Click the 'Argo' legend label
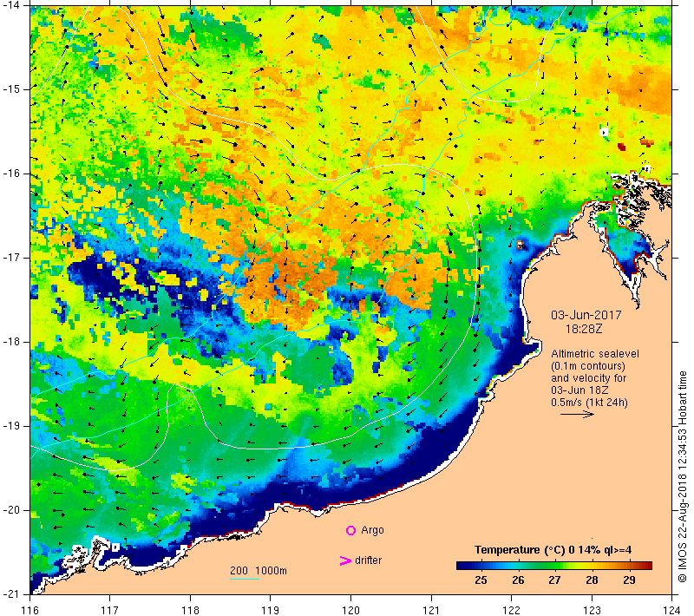The height and width of the screenshot is (616, 694). [x=372, y=530]
